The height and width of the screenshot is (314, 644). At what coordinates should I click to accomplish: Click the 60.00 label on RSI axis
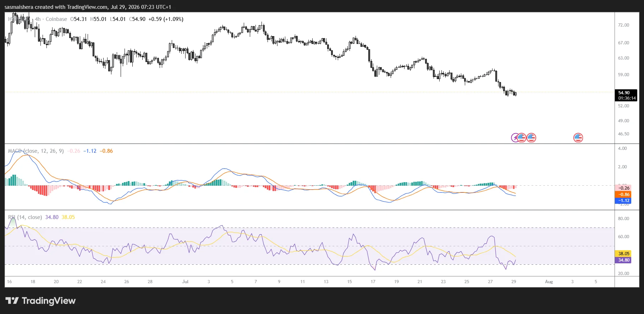(623, 237)
